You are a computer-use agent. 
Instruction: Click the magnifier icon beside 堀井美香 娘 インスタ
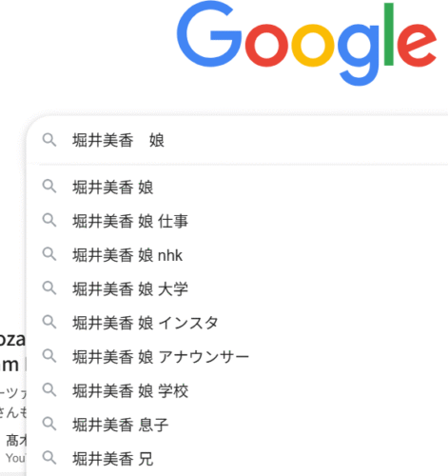(x=49, y=322)
